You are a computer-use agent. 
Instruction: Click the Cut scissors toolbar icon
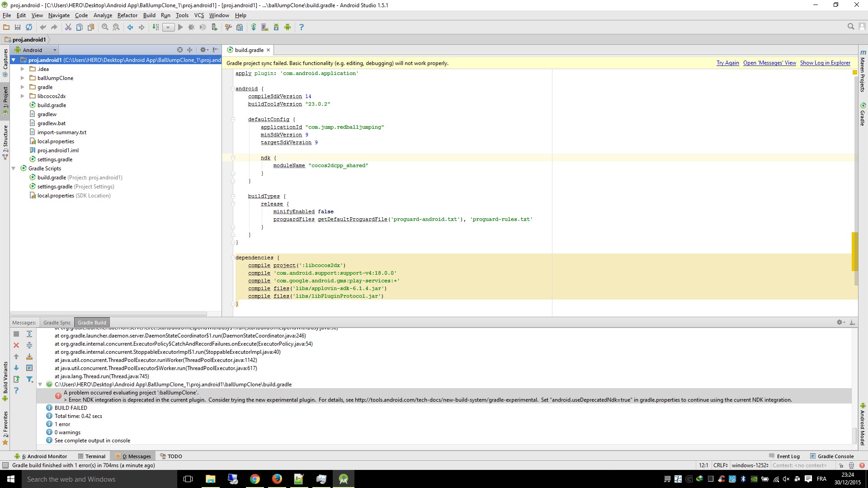[x=68, y=27]
